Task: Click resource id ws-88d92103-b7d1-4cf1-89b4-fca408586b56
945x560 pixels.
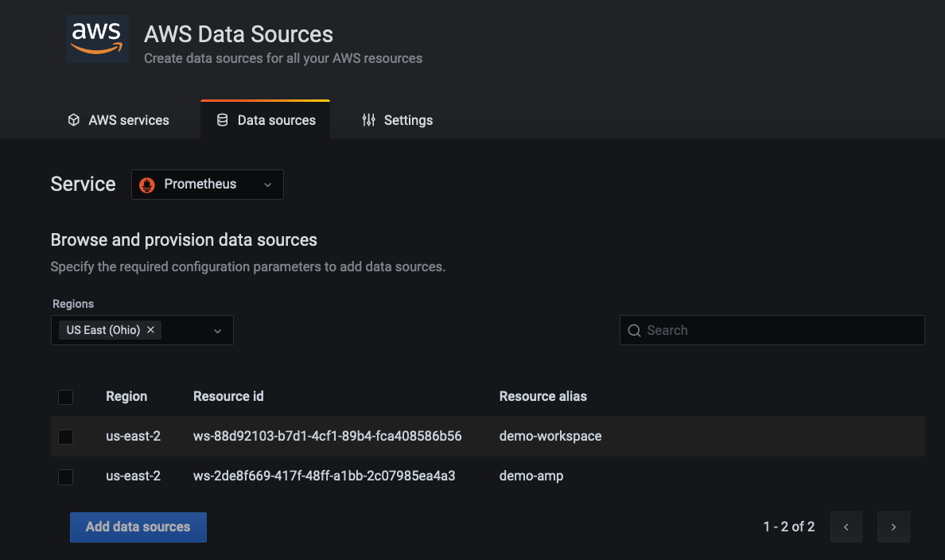Action: click(x=327, y=436)
